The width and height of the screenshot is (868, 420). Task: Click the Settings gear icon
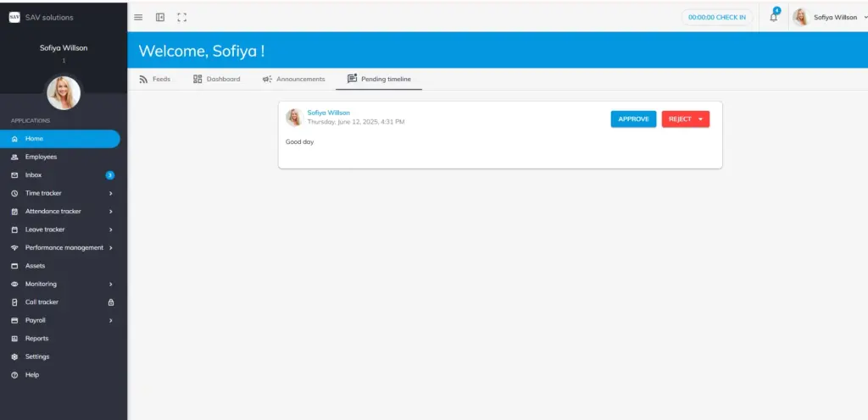point(15,357)
